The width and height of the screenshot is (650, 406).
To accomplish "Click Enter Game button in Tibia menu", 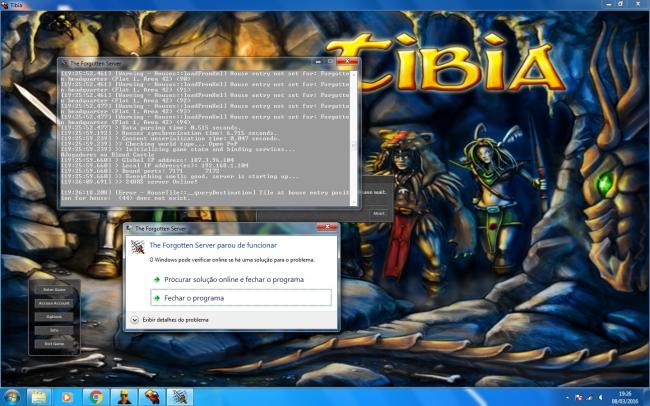I will click(54, 289).
